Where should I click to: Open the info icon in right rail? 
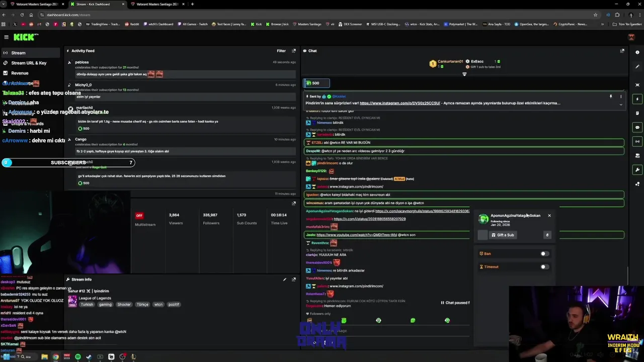pos(637,52)
